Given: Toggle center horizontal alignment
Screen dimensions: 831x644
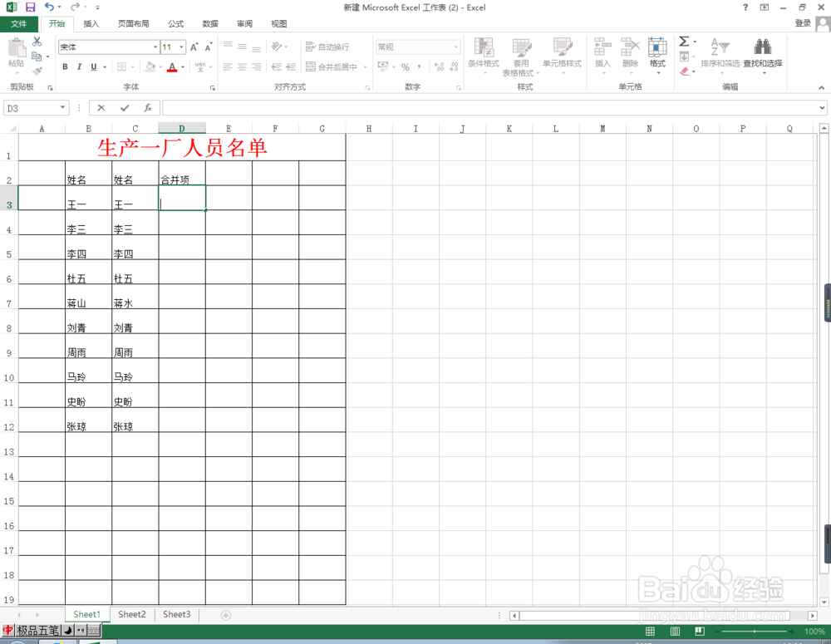Looking at the screenshot, I should (242, 66).
